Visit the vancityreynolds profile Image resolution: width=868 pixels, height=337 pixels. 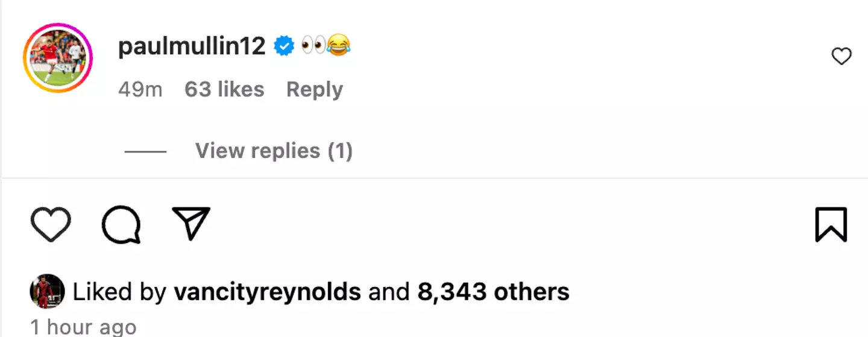point(267,292)
